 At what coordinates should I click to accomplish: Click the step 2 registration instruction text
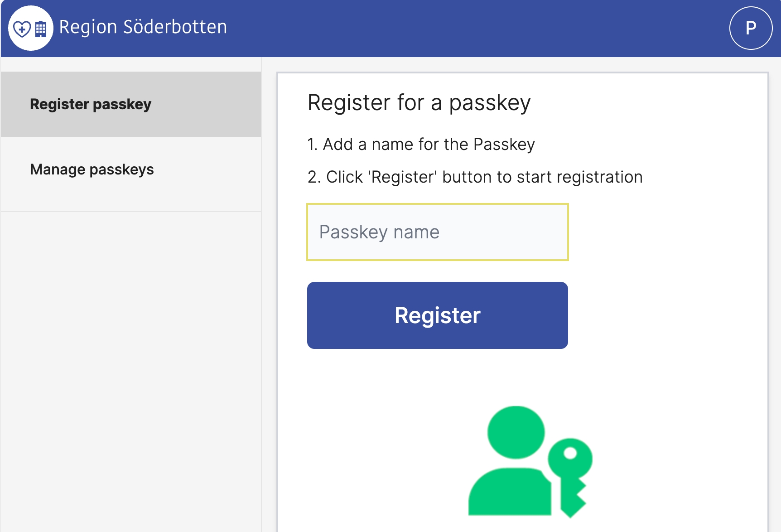click(475, 177)
